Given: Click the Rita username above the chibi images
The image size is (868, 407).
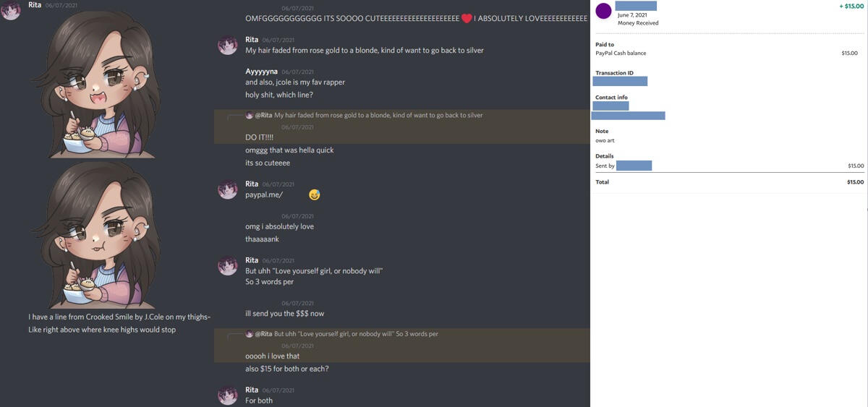Looking at the screenshot, I should point(35,4).
